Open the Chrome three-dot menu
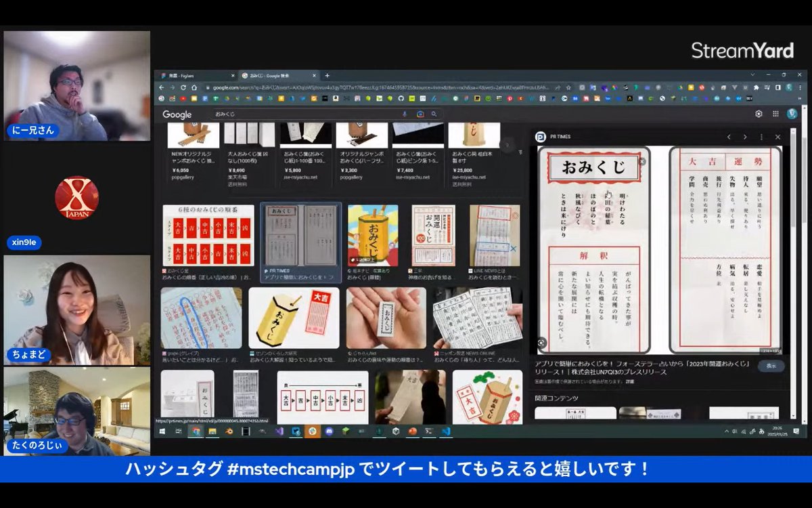This screenshot has height=508, width=812. pos(800,88)
